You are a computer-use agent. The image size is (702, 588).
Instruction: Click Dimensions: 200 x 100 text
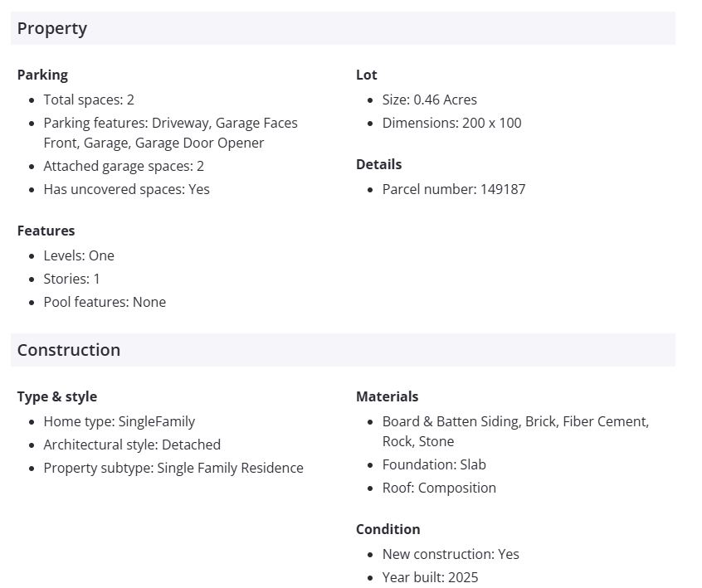(451, 123)
